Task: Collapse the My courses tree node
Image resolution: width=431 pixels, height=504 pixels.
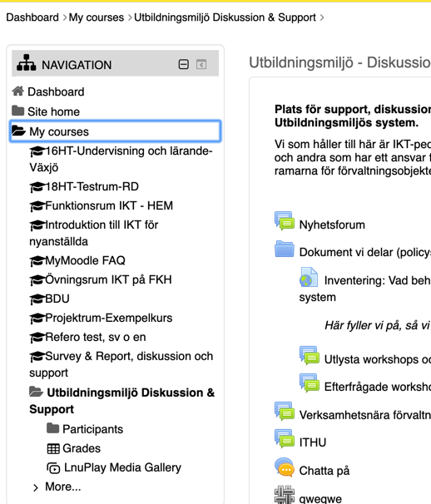Action: (x=18, y=131)
